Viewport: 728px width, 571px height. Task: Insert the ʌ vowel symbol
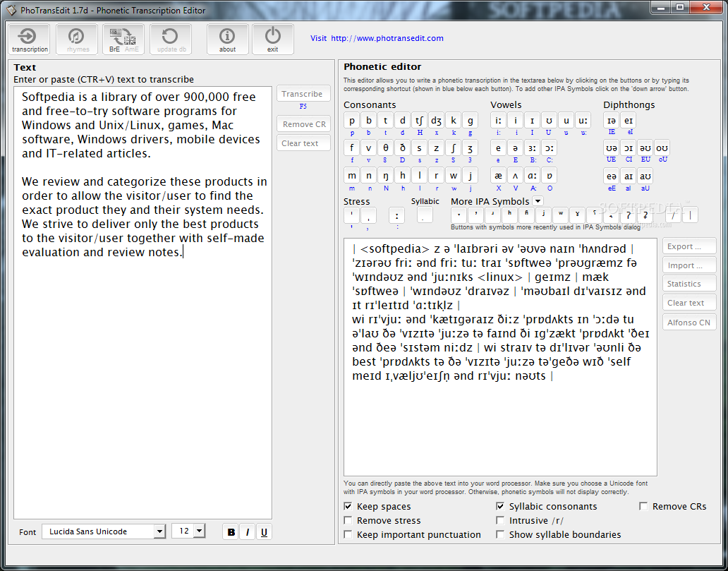pyautogui.click(x=515, y=176)
